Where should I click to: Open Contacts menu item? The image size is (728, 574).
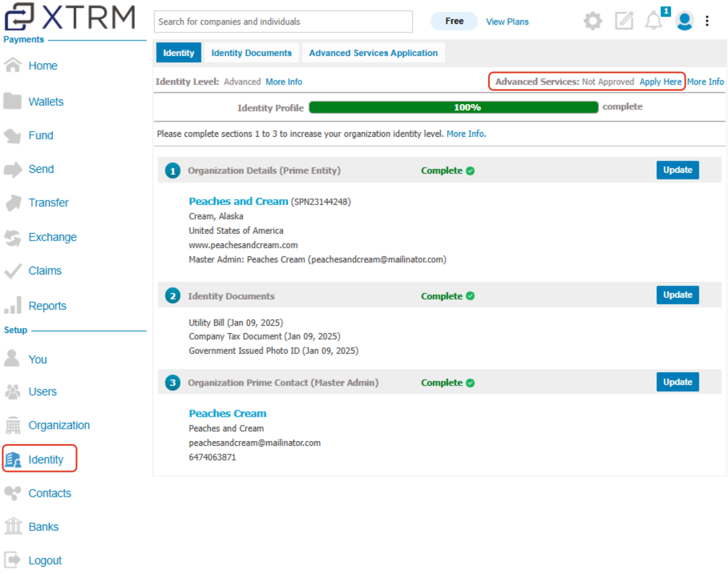[50, 493]
